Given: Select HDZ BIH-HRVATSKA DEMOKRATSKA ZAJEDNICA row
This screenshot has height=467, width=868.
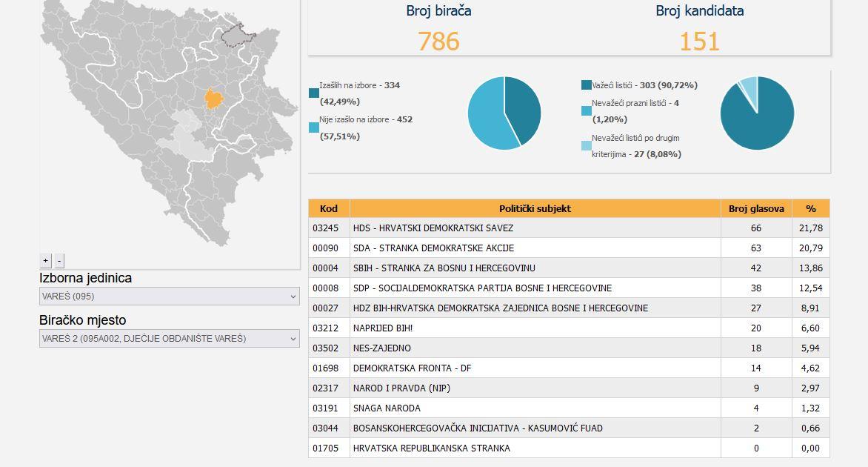Looking at the screenshot, I should [x=569, y=308].
